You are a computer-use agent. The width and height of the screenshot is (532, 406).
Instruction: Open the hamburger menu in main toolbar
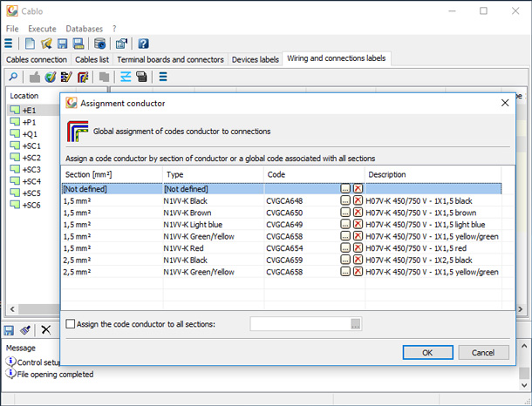[8, 44]
